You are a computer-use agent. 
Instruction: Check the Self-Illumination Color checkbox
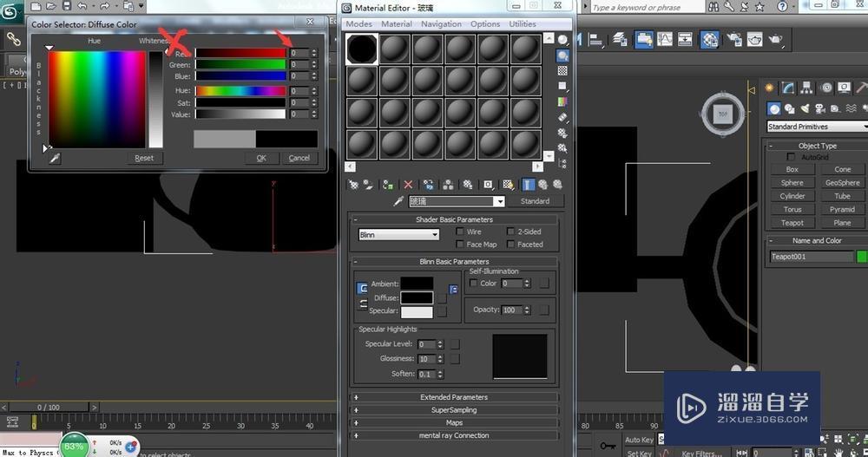pyautogui.click(x=473, y=284)
